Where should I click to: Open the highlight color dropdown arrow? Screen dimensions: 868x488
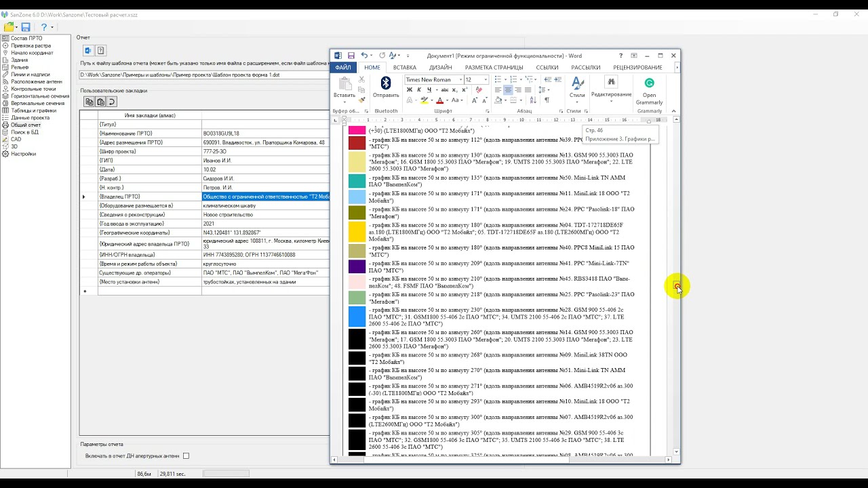[431, 100]
